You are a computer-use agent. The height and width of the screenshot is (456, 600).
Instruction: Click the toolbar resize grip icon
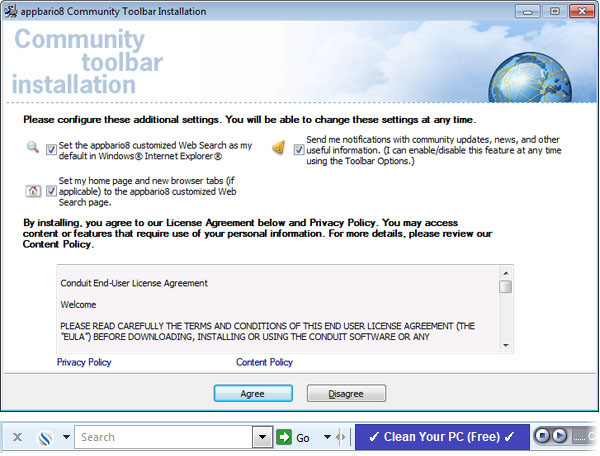coord(340,437)
